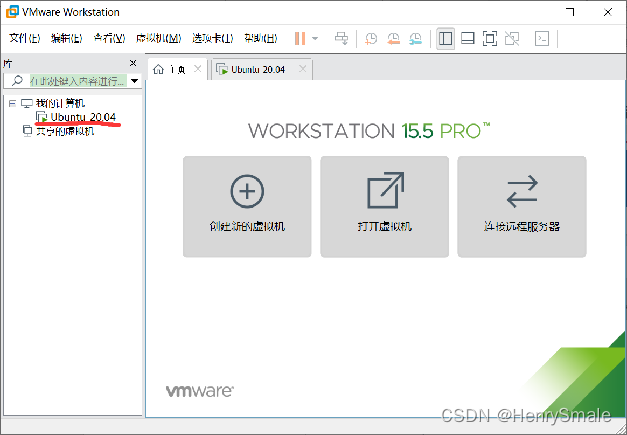Click the library search input field
This screenshot has height=435, width=627.
78,81
